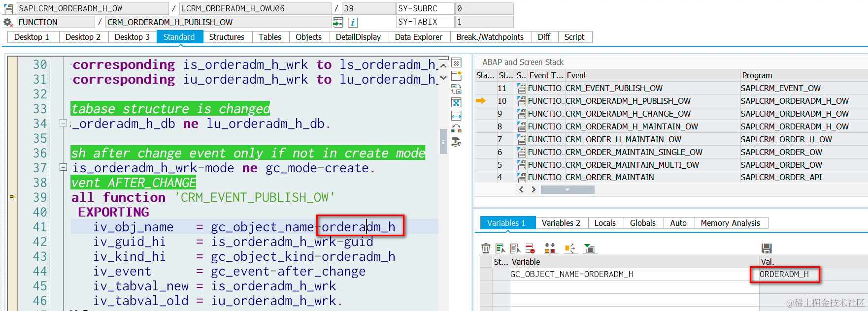Open the blue information icon
The image size is (868, 311).
click(x=353, y=22)
